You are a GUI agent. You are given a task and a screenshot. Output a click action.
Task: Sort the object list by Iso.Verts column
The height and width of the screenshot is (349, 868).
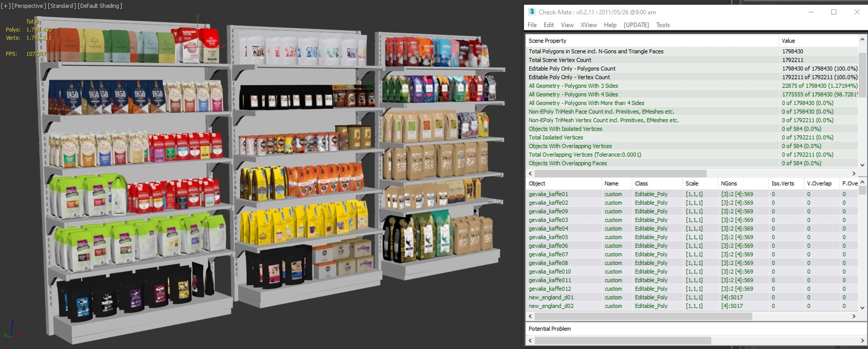[786, 184]
